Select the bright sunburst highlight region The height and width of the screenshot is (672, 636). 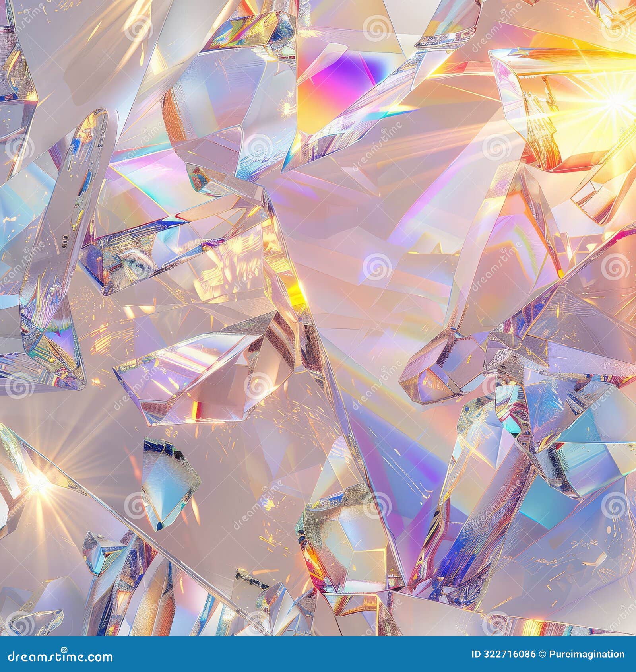point(612,99)
